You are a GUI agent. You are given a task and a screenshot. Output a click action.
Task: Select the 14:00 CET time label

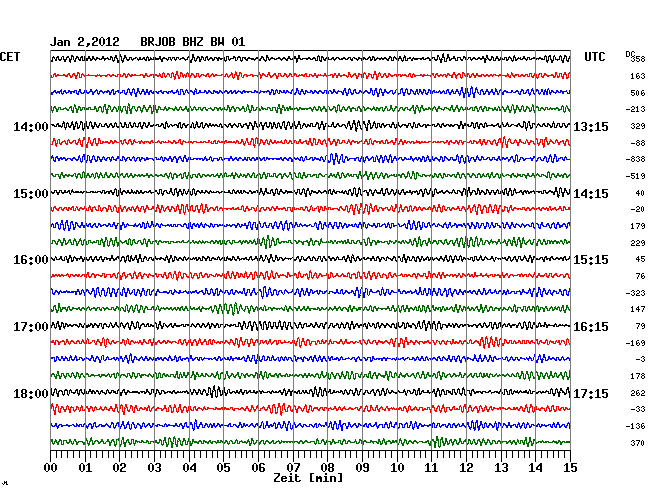31,126
